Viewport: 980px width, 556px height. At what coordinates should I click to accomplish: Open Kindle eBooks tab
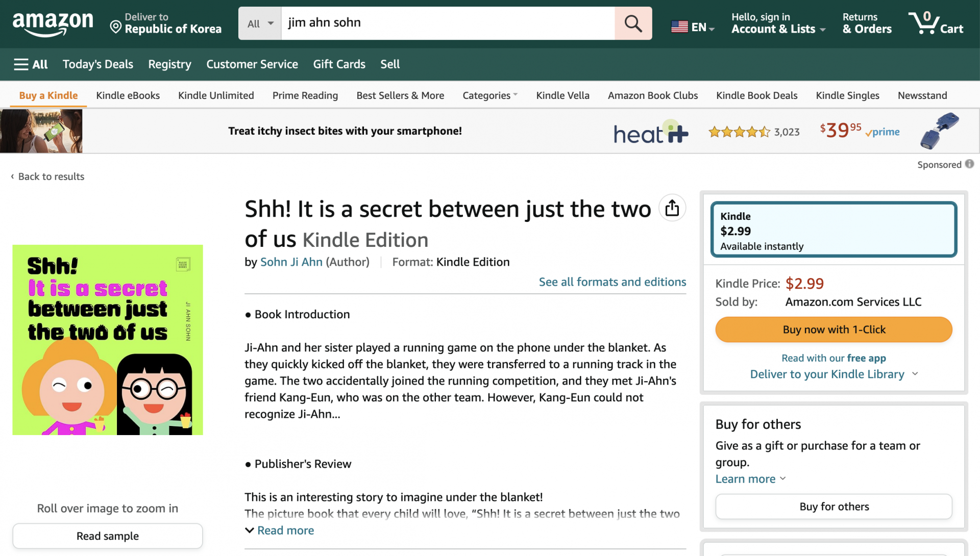click(128, 95)
